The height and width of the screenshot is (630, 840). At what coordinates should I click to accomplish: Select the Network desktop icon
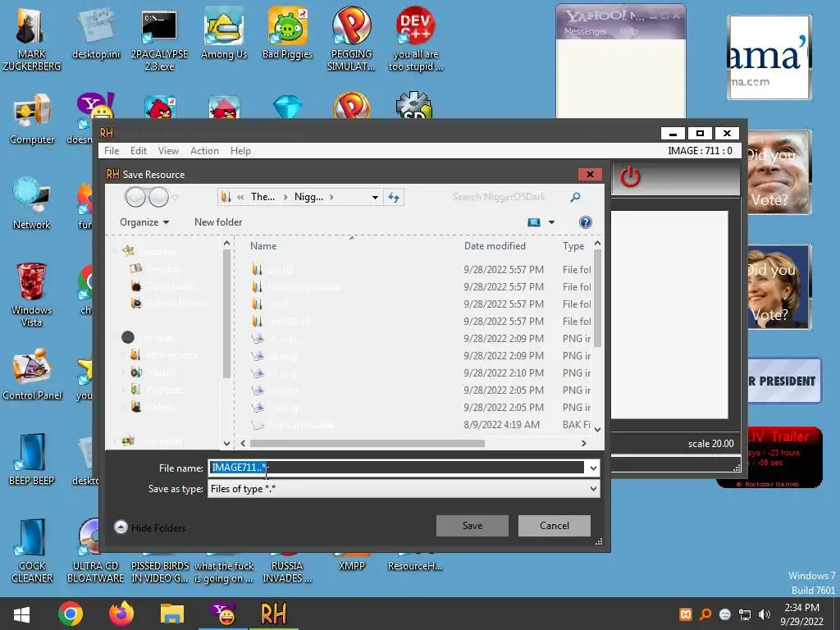(x=32, y=204)
